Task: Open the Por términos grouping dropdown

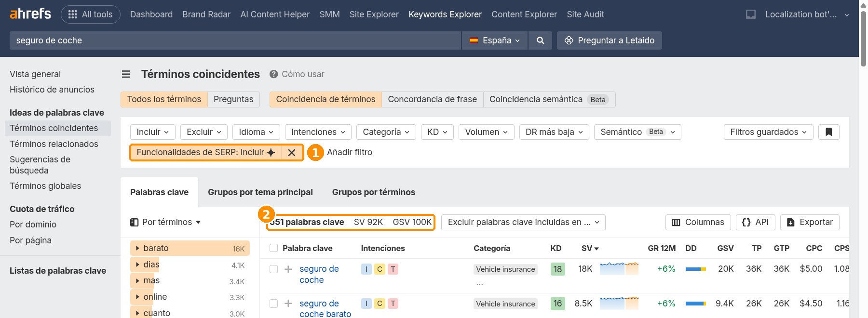Action: [165, 222]
